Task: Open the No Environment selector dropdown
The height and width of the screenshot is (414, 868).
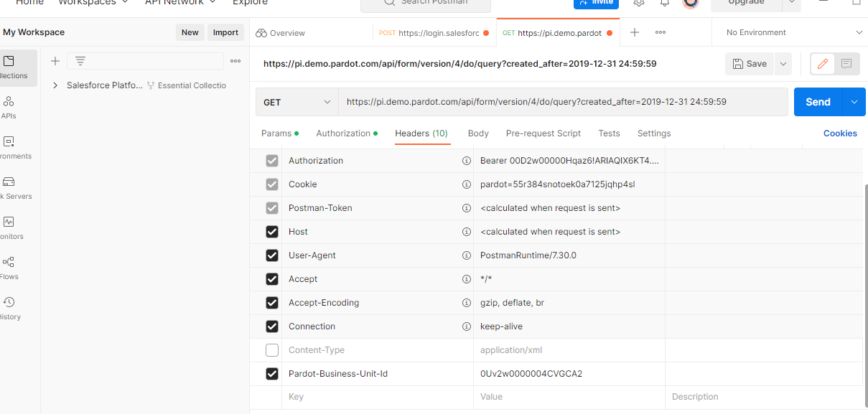Action: tap(793, 32)
